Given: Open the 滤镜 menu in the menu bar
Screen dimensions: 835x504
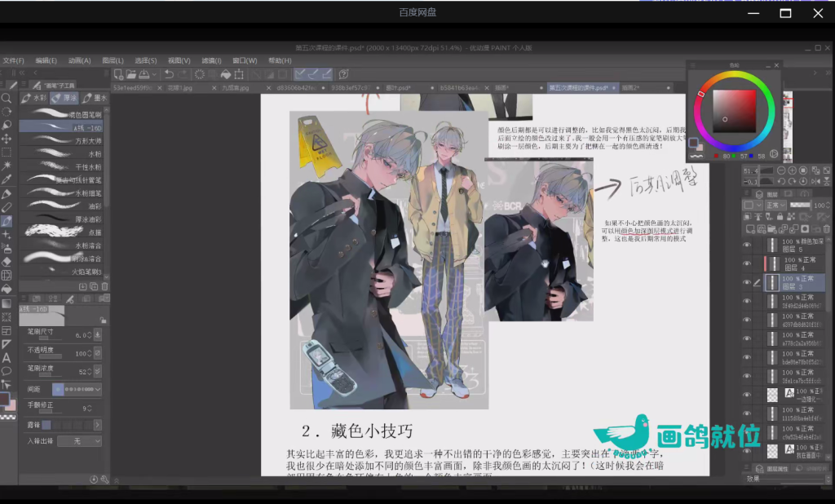Looking at the screenshot, I should click(212, 60).
